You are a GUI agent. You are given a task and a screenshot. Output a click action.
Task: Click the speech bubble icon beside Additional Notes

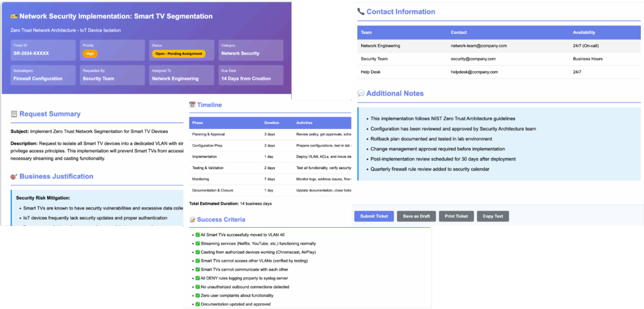[361, 94]
